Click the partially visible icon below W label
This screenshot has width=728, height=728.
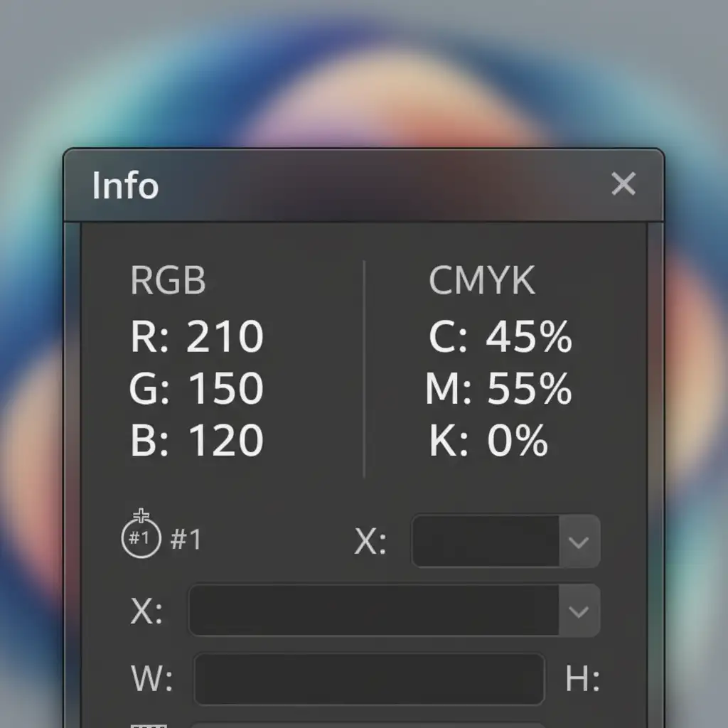pos(148,724)
